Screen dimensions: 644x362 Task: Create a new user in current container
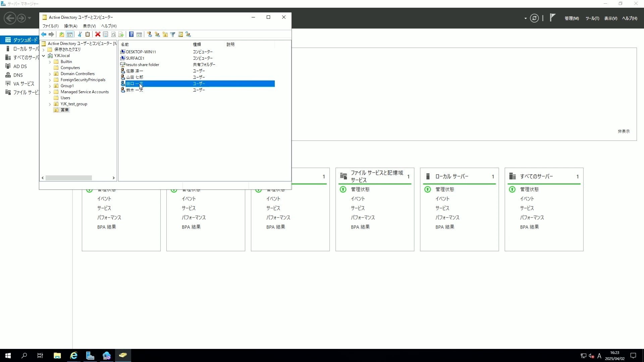click(149, 35)
